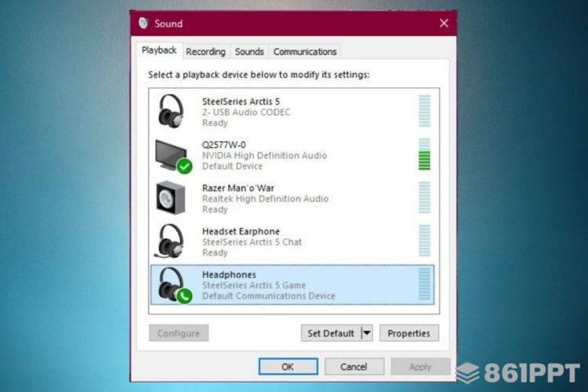Open the Sounds tab
Screen dimensions: 588x392
click(x=249, y=52)
